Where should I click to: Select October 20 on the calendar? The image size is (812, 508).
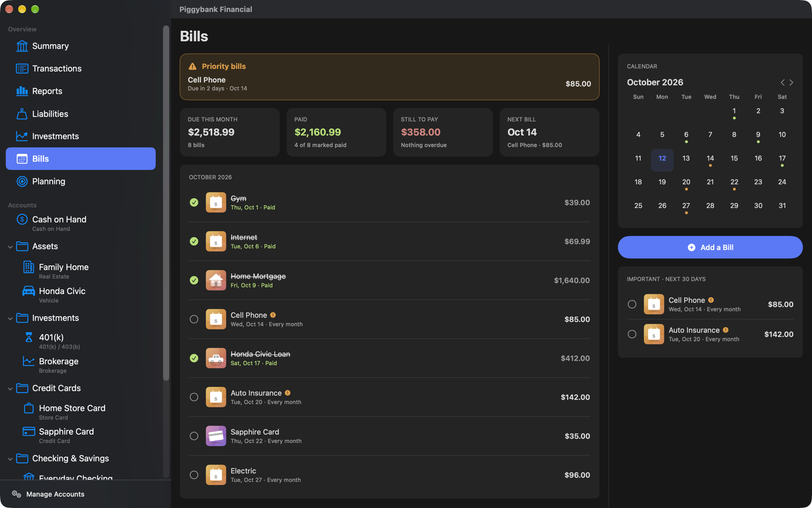pos(686,183)
